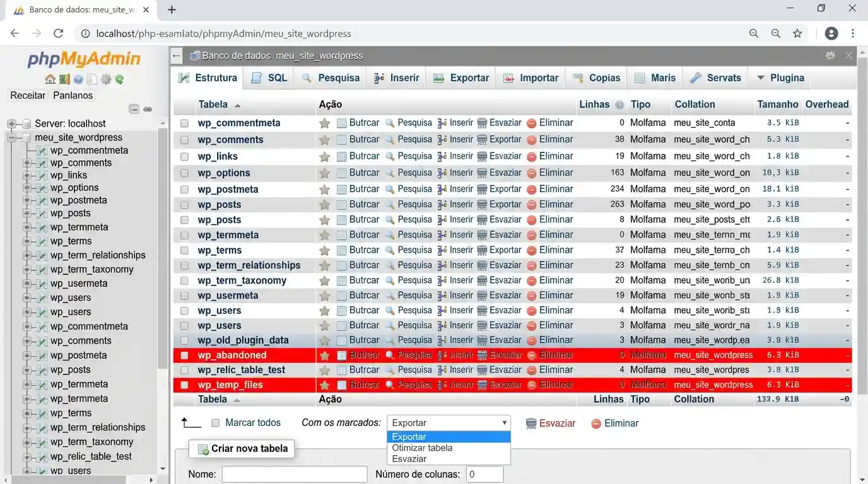Open the Copias tab
The image size is (868, 484).
596,78
